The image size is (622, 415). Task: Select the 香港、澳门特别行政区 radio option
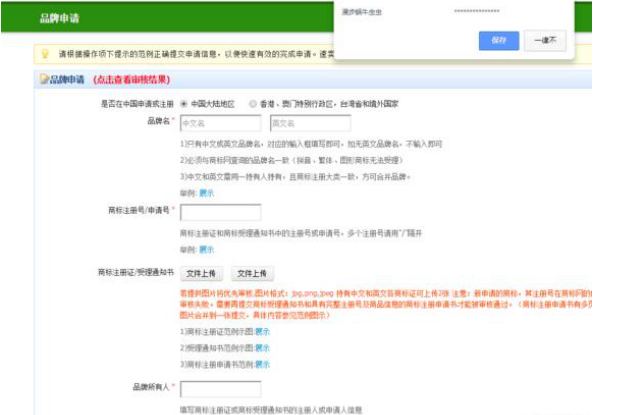click(253, 104)
